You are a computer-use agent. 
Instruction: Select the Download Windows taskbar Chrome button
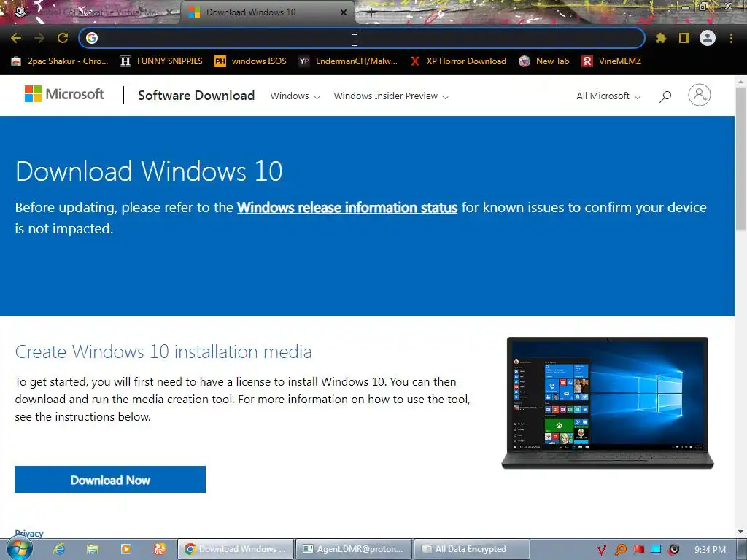[x=236, y=549]
